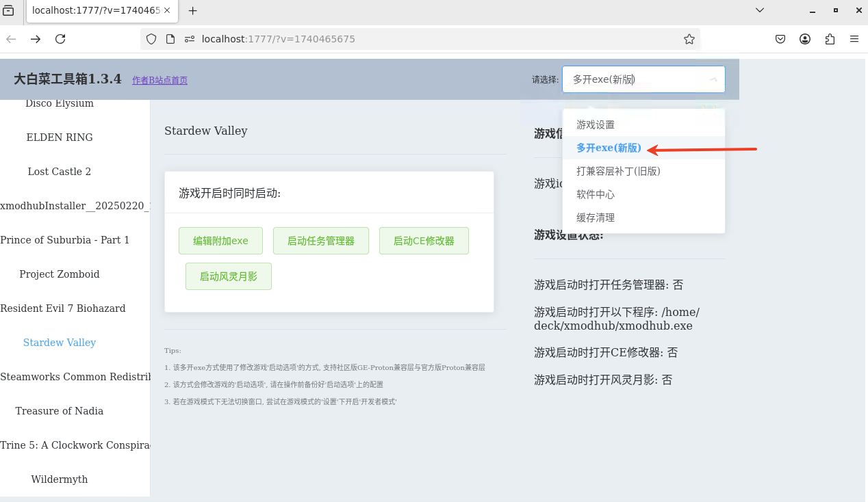This screenshot has width=868, height=502.
Task: Select Trine 5: A Clockwork Conspiracy
Action: point(75,445)
